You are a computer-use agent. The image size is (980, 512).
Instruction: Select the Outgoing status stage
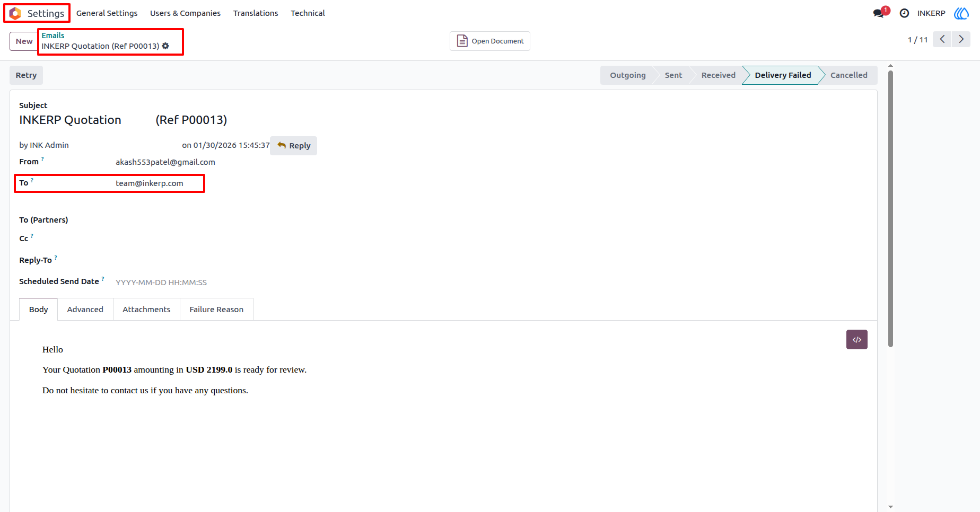click(x=628, y=75)
